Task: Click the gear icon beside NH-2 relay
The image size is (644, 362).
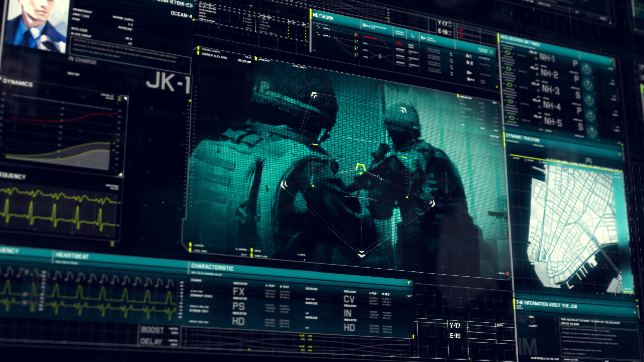Action: tap(508, 69)
